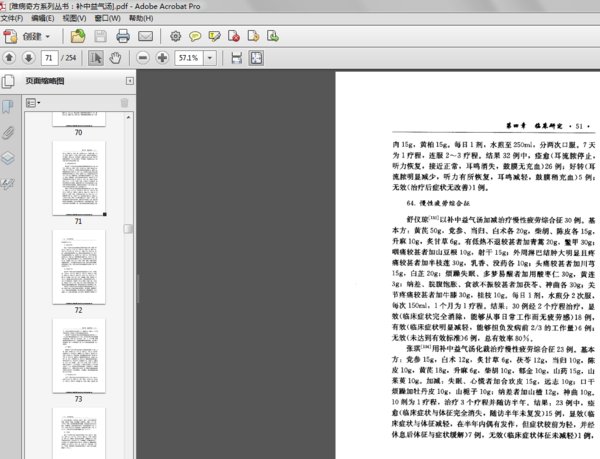Open the bookmarks panel in sidebar

pyautogui.click(x=8, y=106)
